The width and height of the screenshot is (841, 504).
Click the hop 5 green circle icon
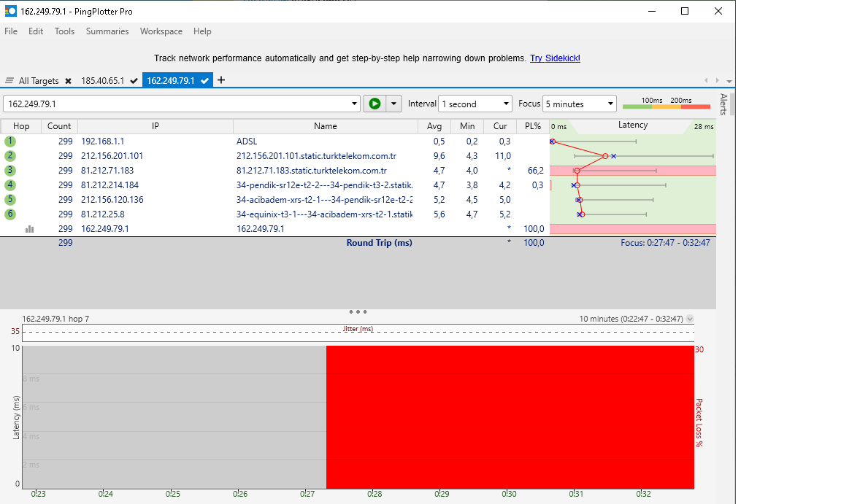click(10, 199)
